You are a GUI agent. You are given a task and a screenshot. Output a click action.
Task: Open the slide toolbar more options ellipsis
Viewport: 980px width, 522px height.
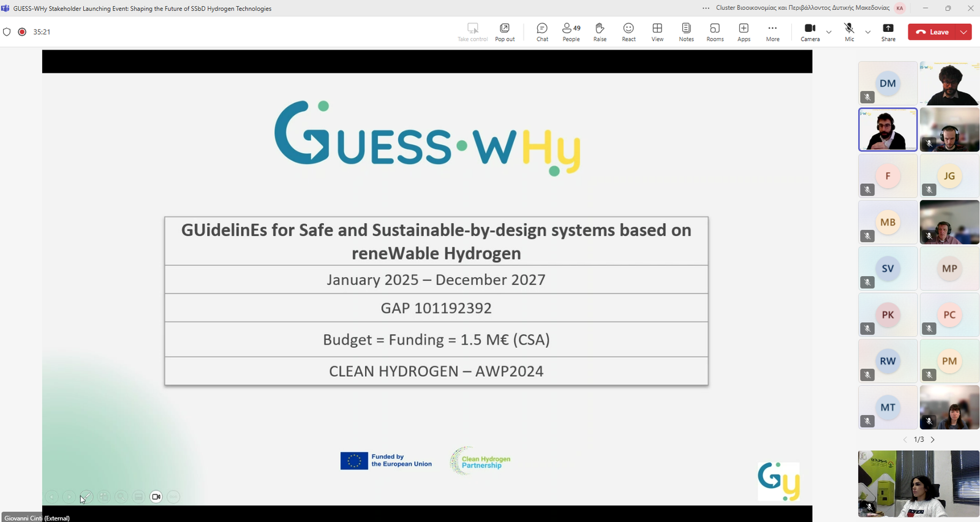pos(173,497)
